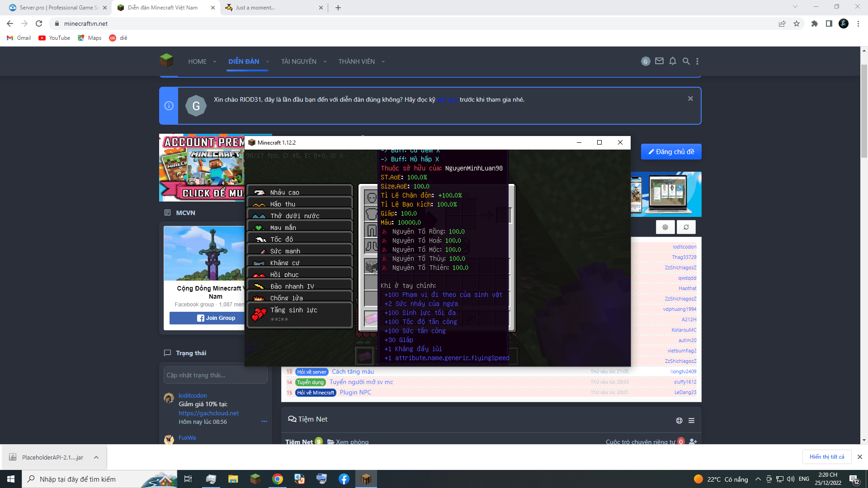Open Chrome extensions puzzle icon
This screenshot has width=868, height=488.
pyautogui.click(x=814, y=23)
